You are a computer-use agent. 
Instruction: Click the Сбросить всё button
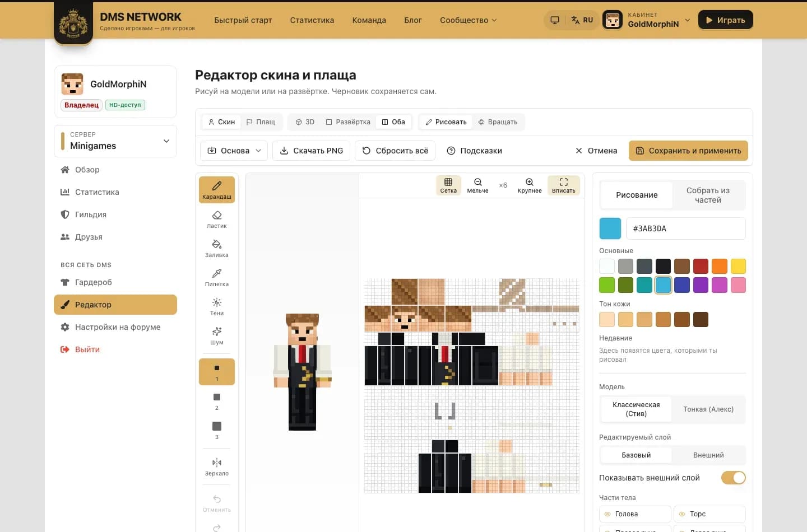395,151
